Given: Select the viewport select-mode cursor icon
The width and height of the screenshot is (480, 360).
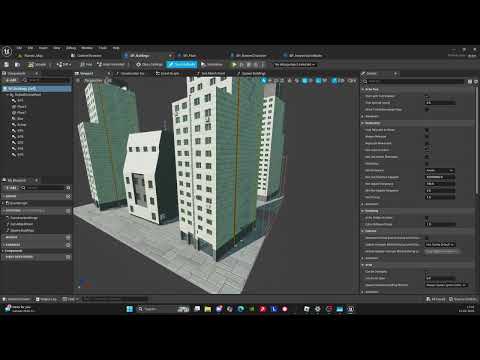Looking at the screenshot, I should tap(264, 81).
